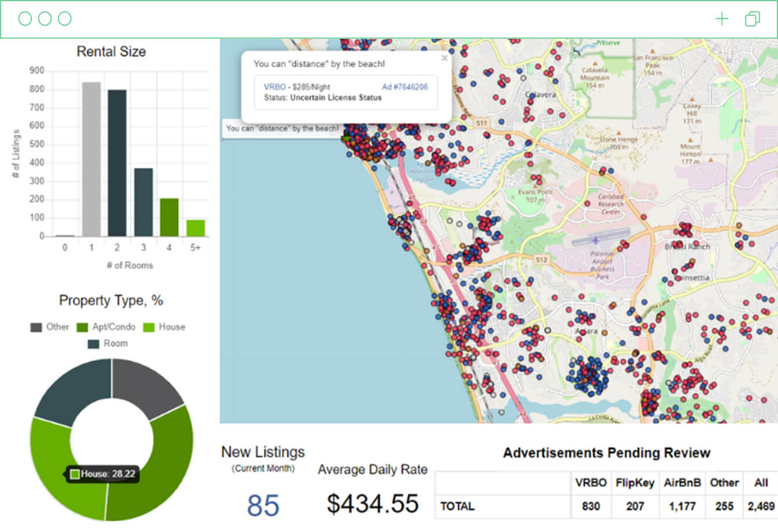The image size is (778, 532).
Task: Click the "Uncertain License Status" text in popup
Action: 336,97
